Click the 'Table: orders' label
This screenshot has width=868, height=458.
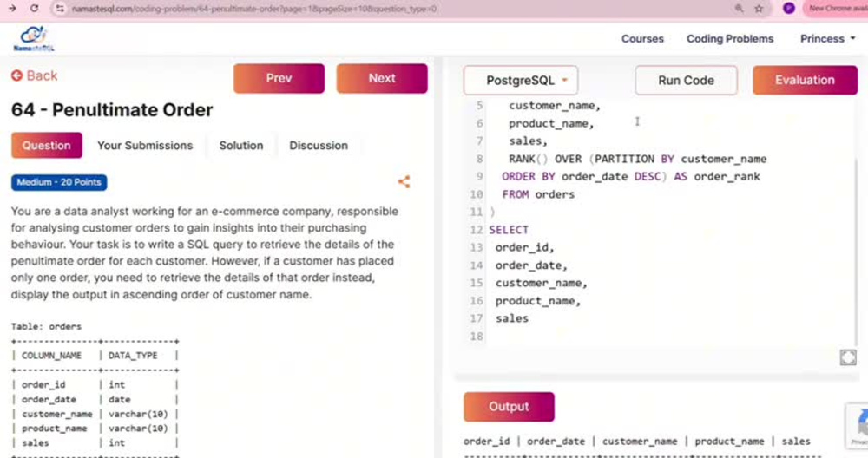(46, 326)
